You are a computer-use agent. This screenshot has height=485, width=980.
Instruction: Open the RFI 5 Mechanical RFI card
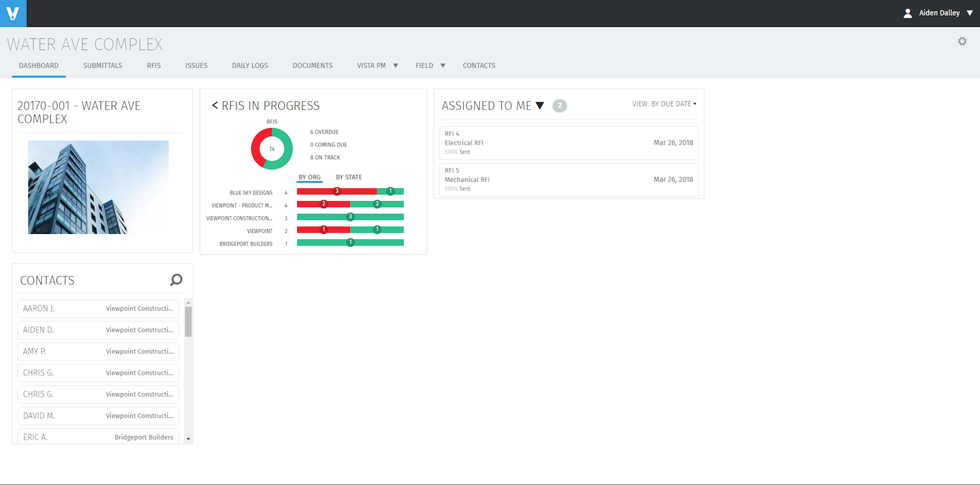point(569,179)
